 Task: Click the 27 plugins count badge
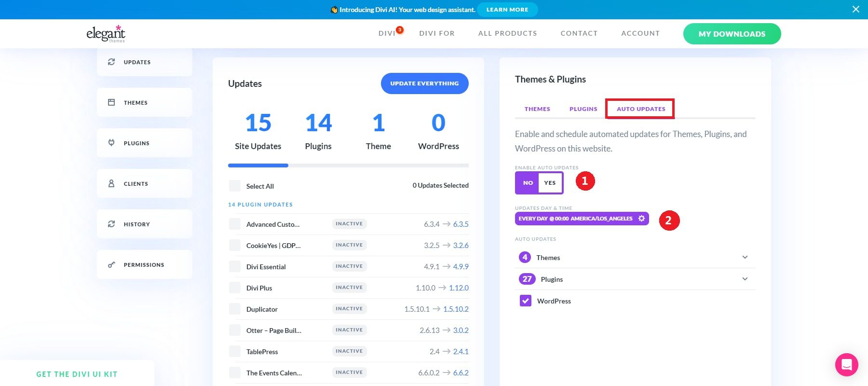click(527, 279)
